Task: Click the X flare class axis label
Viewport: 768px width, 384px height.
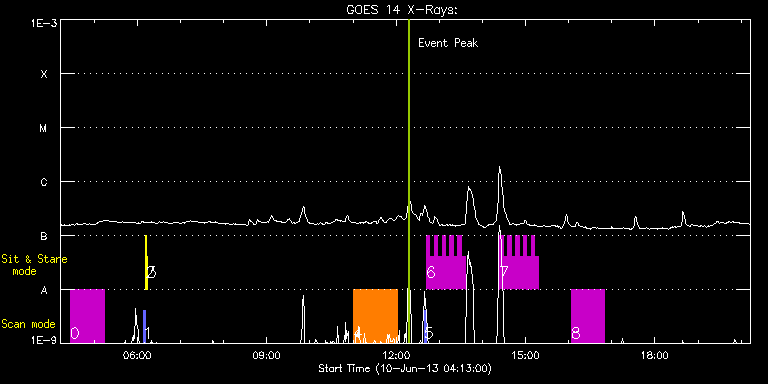Action: 44,74
